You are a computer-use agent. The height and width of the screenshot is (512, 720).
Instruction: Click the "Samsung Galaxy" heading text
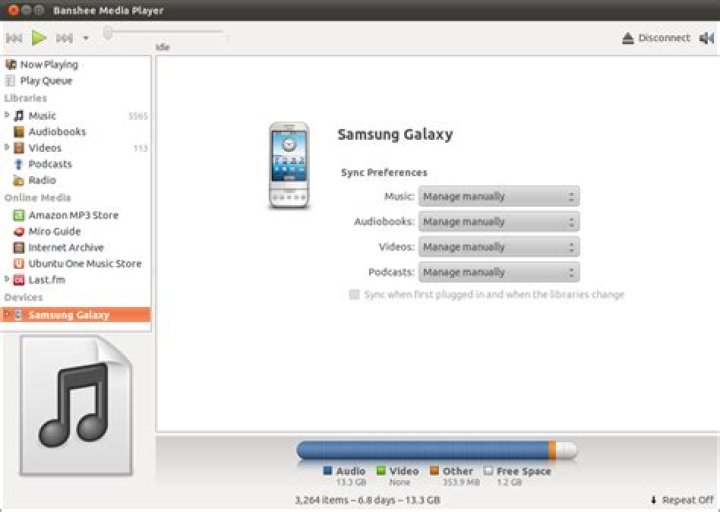point(395,135)
